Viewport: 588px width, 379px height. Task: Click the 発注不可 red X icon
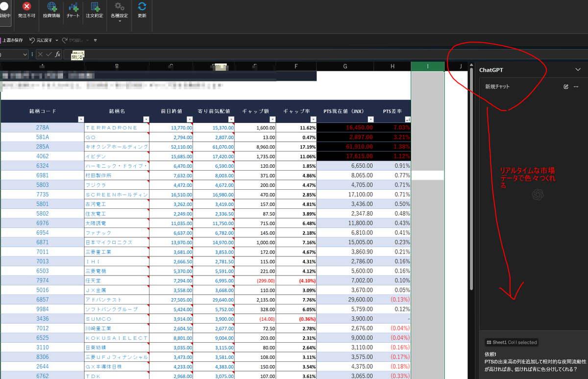click(x=26, y=6)
